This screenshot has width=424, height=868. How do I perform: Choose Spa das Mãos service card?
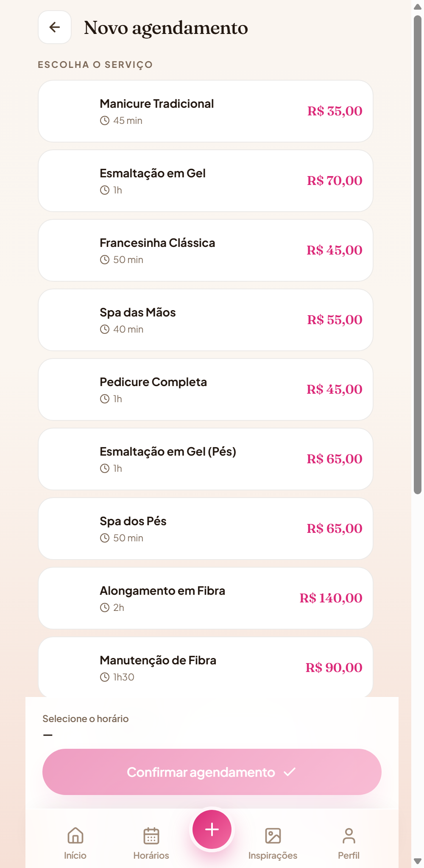[206, 320]
